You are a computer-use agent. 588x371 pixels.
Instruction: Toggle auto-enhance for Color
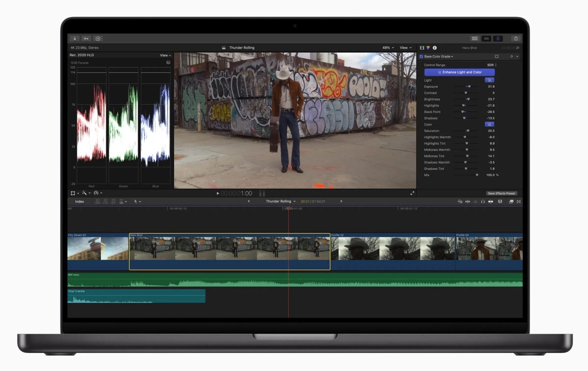click(490, 124)
